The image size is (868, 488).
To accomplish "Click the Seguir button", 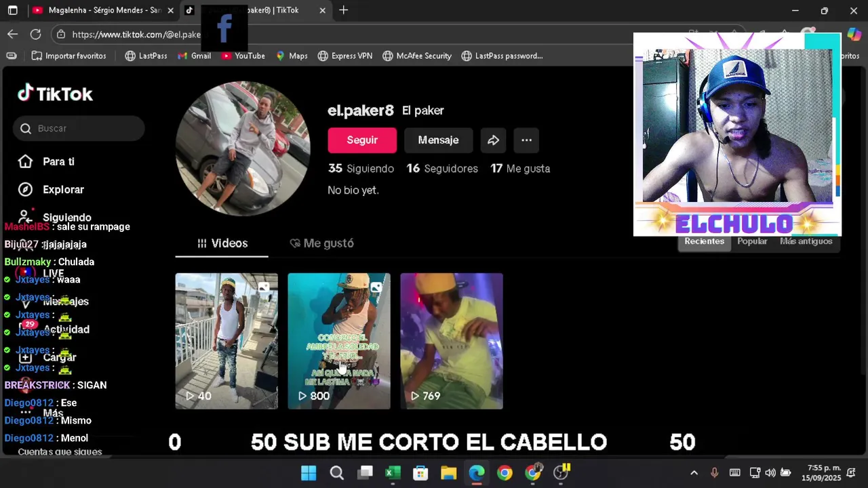I will 362,140.
